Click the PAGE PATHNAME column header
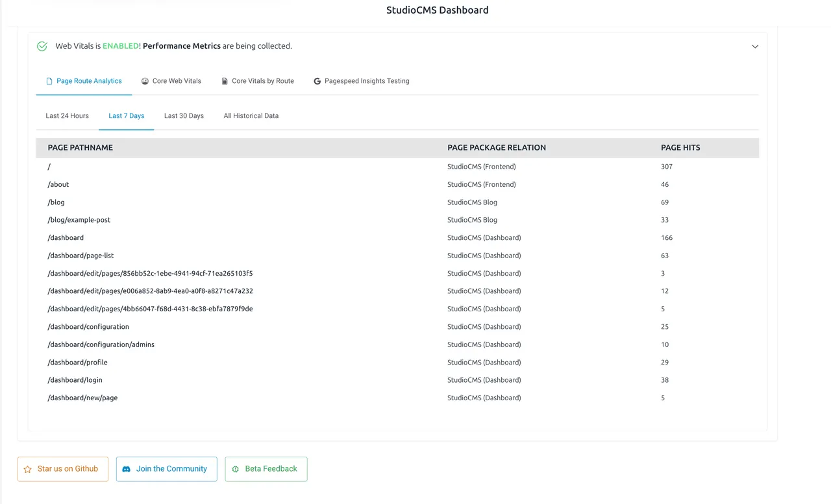Image resolution: width=831 pixels, height=504 pixels. pyautogui.click(x=81, y=148)
